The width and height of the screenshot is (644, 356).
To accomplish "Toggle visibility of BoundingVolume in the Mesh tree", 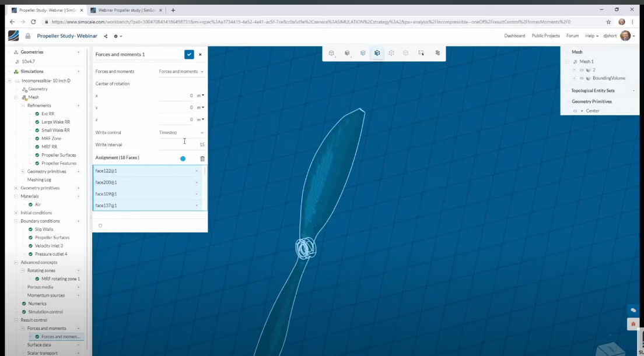I will click(582, 77).
